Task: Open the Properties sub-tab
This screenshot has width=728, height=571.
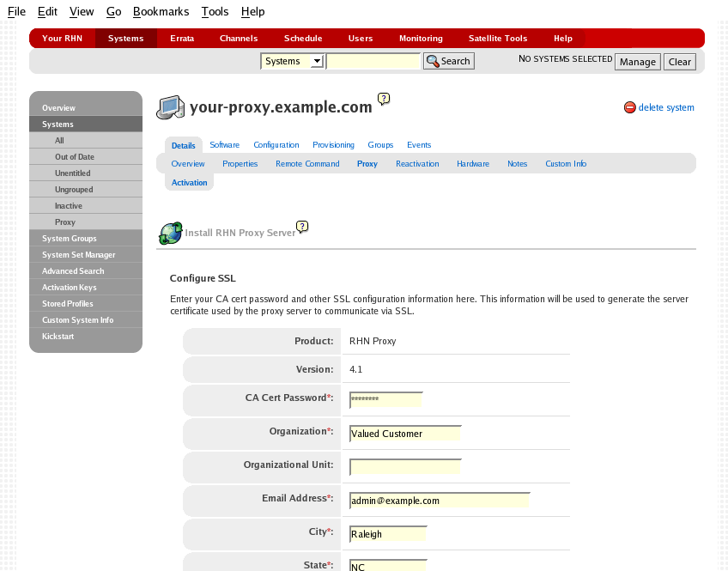Action: point(240,164)
